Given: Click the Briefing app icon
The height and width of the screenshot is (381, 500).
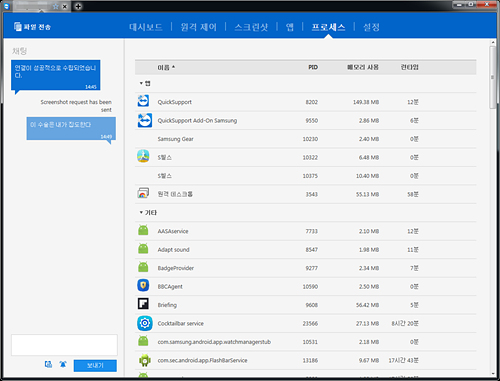Looking at the screenshot, I should click(143, 304).
